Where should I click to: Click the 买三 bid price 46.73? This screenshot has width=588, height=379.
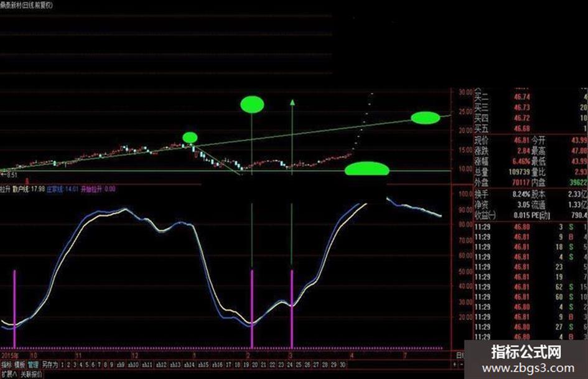point(522,108)
